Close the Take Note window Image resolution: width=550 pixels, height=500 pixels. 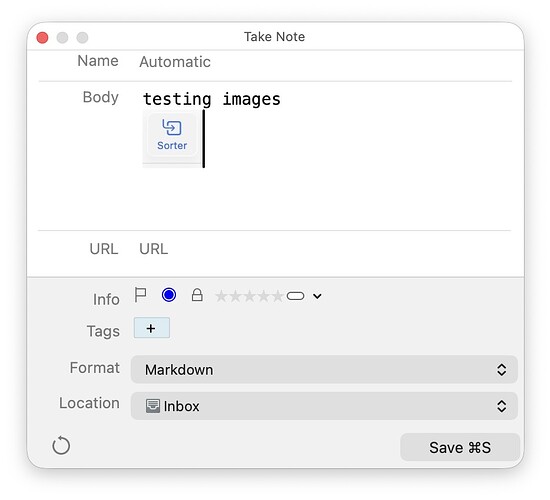pyautogui.click(x=42, y=37)
